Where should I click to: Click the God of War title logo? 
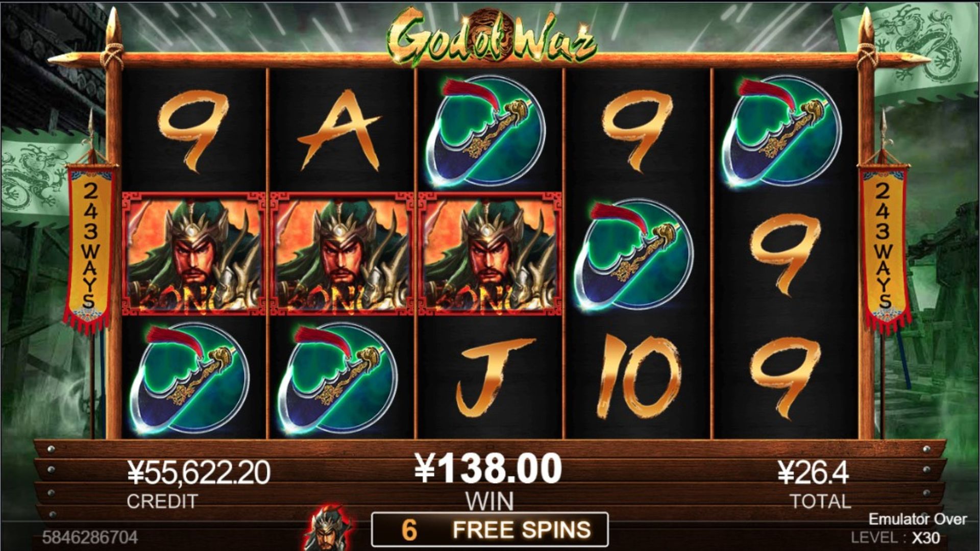pyautogui.click(x=491, y=37)
